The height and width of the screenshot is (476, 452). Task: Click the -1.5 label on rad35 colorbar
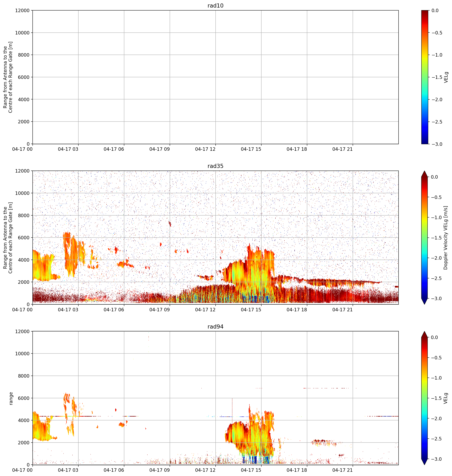(x=437, y=238)
